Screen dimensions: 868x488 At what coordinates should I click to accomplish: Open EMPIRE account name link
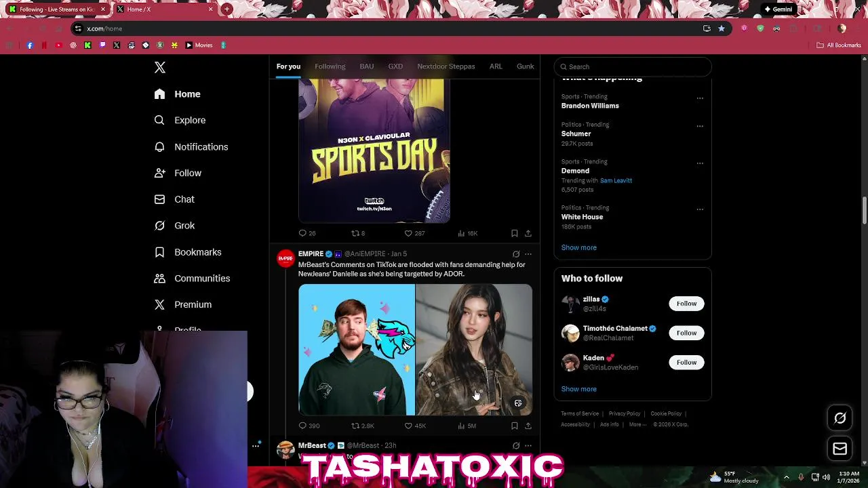click(311, 254)
